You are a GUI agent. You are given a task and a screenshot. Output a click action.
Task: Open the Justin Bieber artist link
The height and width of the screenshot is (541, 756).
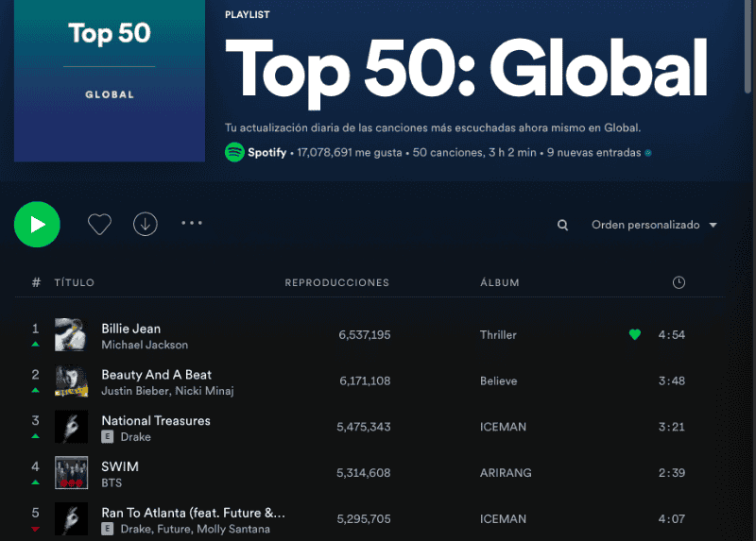click(x=136, y=391)
